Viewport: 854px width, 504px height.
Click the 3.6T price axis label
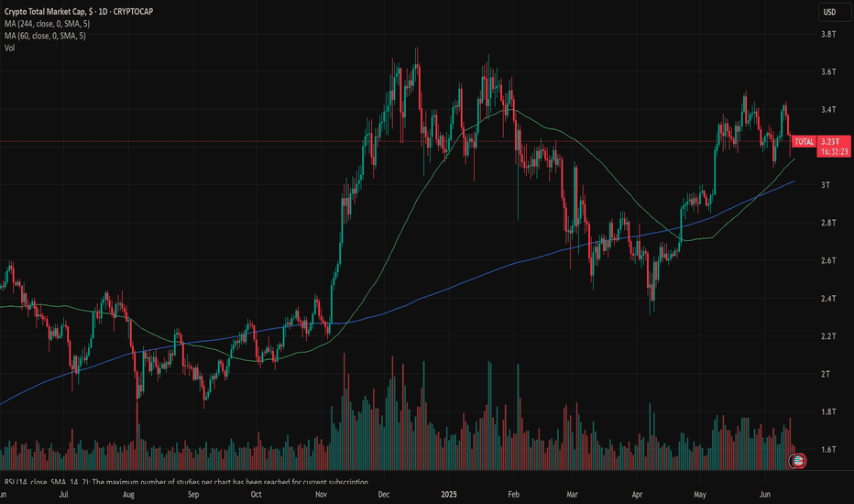tap(828, 71)
